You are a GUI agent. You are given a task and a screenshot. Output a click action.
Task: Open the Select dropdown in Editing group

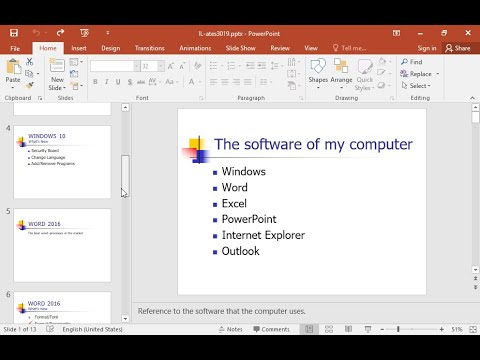(x=416, y=86)
